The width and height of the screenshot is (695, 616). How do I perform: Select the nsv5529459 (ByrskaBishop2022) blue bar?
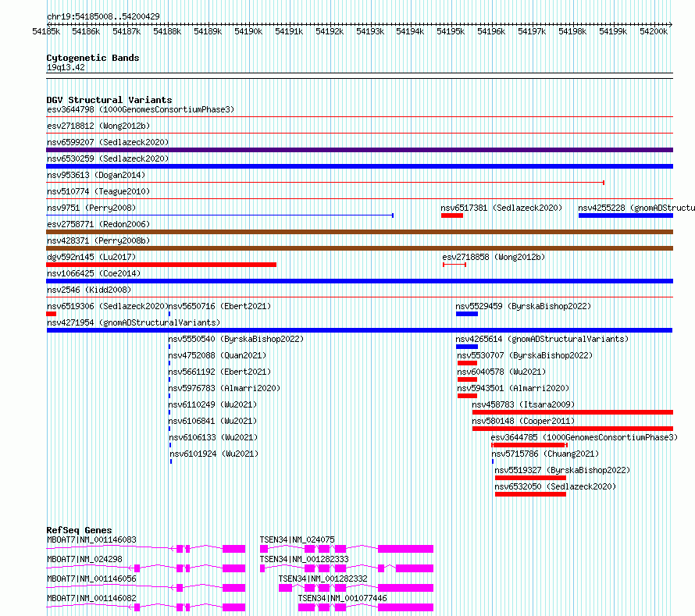[x=467, y=314]
